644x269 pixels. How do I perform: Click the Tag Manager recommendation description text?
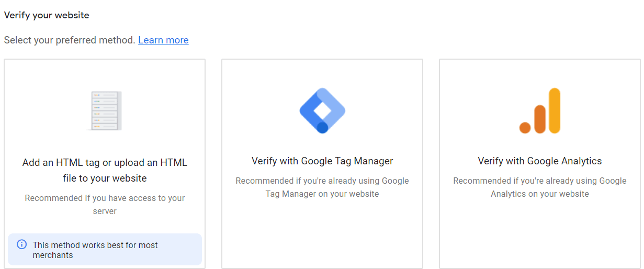[x=322, y=187]
